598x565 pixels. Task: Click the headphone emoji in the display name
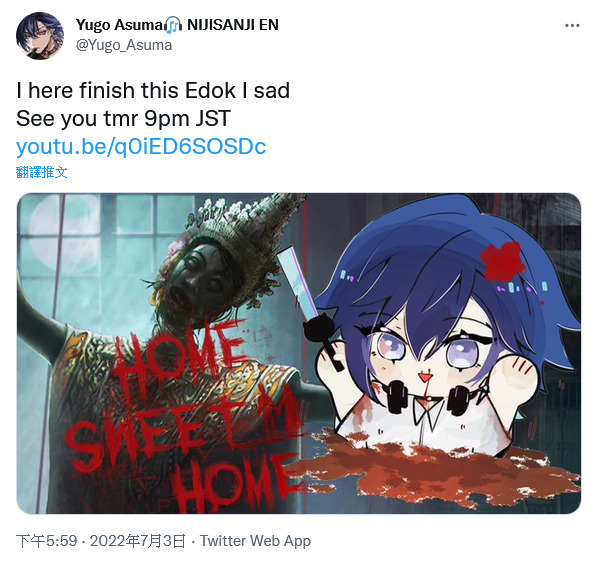[x=174, y=25]
